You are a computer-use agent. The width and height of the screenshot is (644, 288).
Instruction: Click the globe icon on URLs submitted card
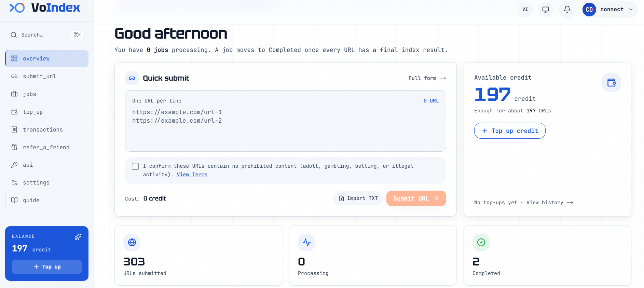132,243
